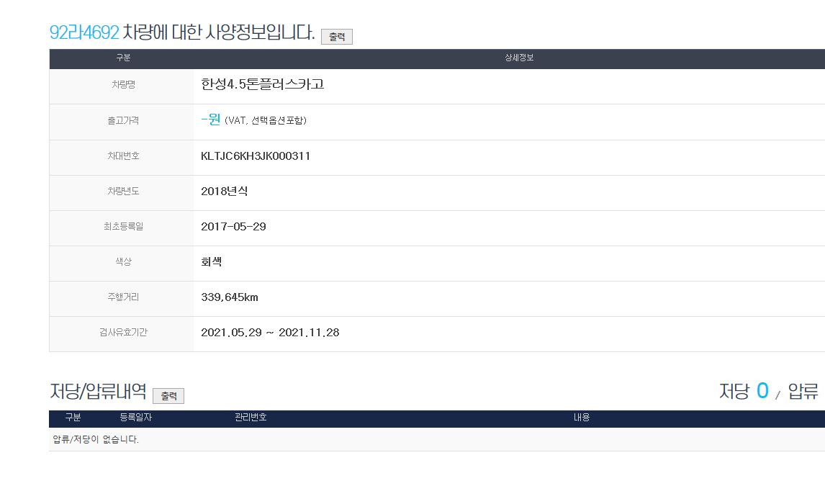Click the 내용 column header
The height and width of the screenshot is (504, 825).
pos(582,418)
